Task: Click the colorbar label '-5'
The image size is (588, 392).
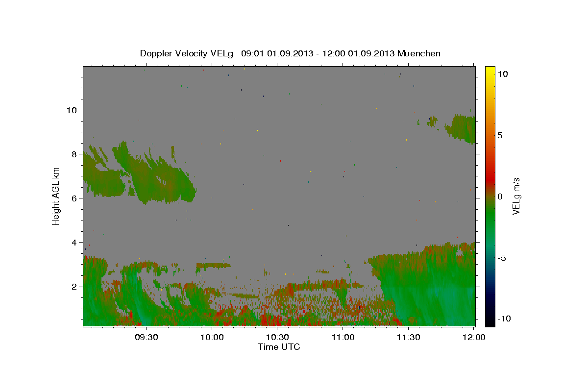Action: 501,258
